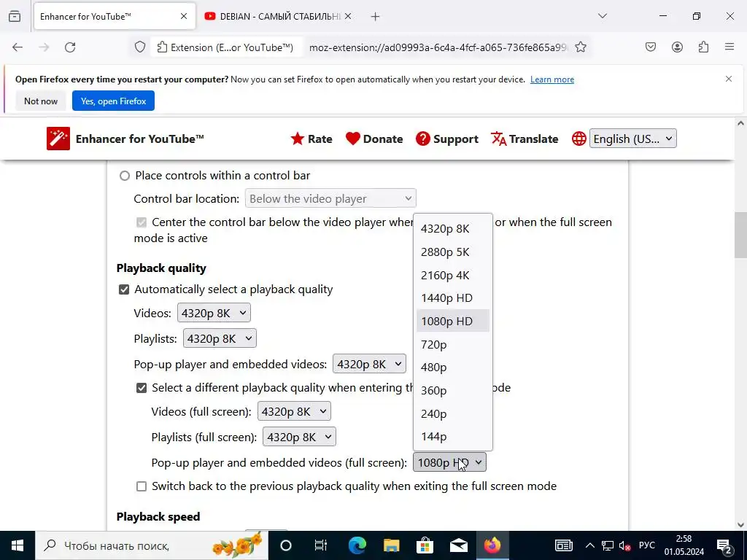Open the English (US) language dropdown
The image size is (747, 560).
click(632, 139)
